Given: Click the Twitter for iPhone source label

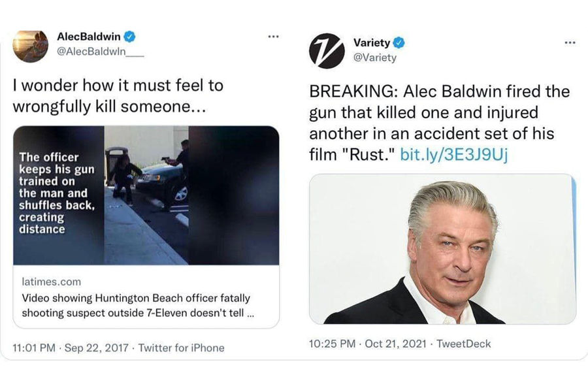Looking at the screenshot, I should pos(181,348).
